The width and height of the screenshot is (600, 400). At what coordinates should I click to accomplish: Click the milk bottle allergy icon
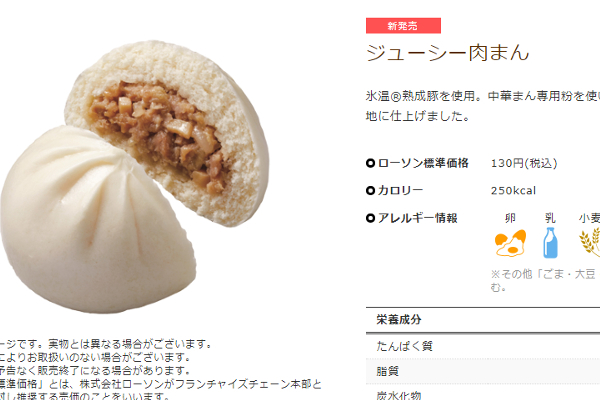(550, 243)
